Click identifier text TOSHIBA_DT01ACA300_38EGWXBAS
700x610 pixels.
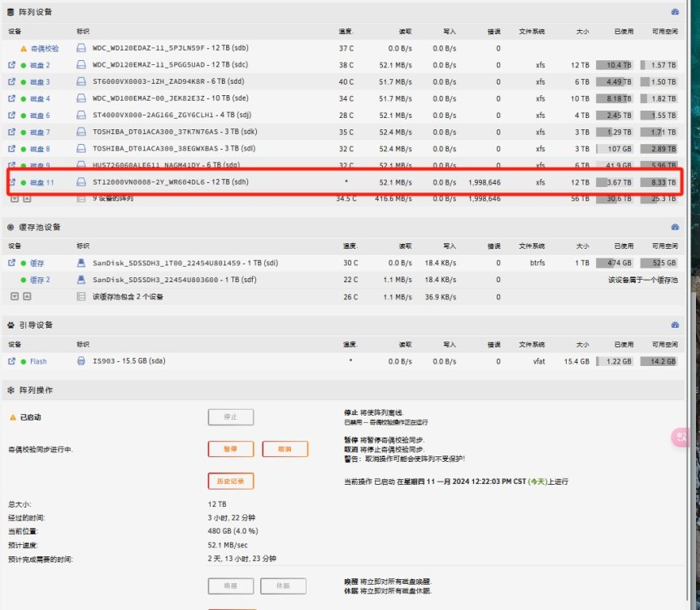(155, 148)
